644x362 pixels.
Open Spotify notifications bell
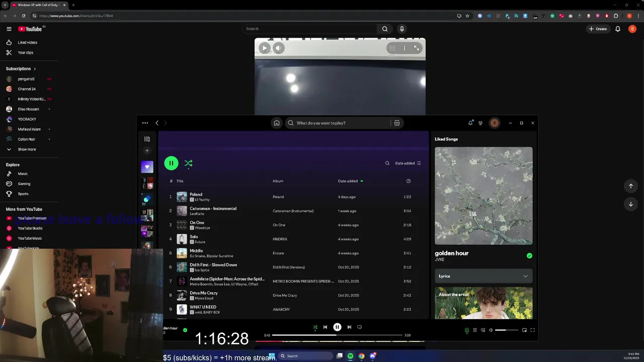[470, 123]
